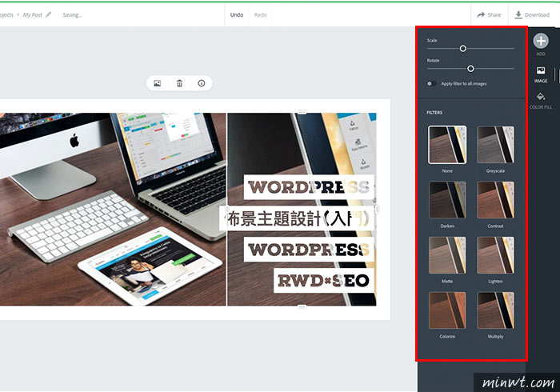This screenshot has width=560, height=392.
Task: Open the info icon above canvas
Action: (202, 83)
